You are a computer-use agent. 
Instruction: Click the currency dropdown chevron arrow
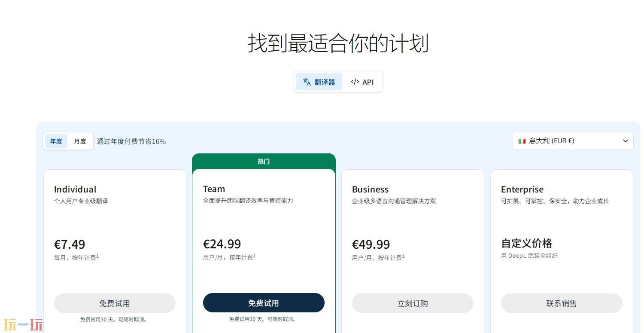click(626, 141)
